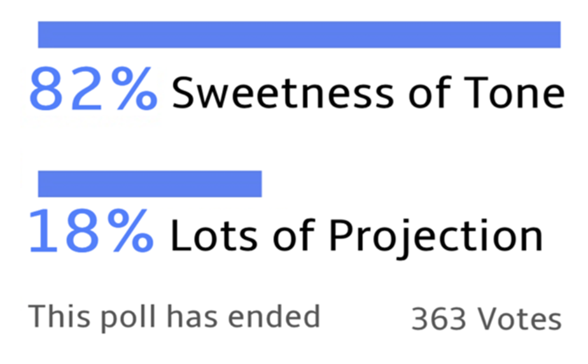Viewport: 588px width, 364px height.
Task: Click the 18% blue result bar
Action: tap(150, 184)
